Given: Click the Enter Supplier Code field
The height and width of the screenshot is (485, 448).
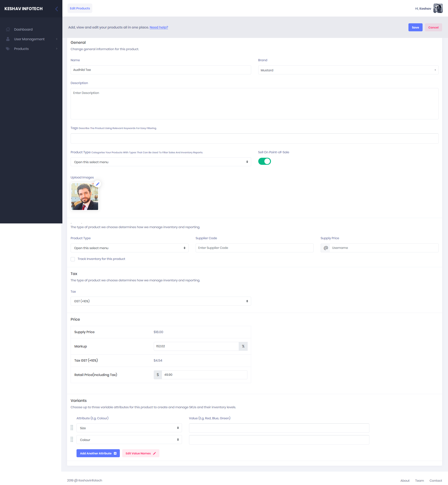Looking at the screenshot, I should coord(254,248).
